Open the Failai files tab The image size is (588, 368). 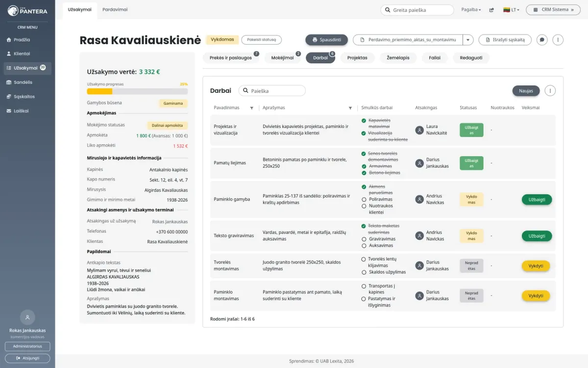click(435, 58)
